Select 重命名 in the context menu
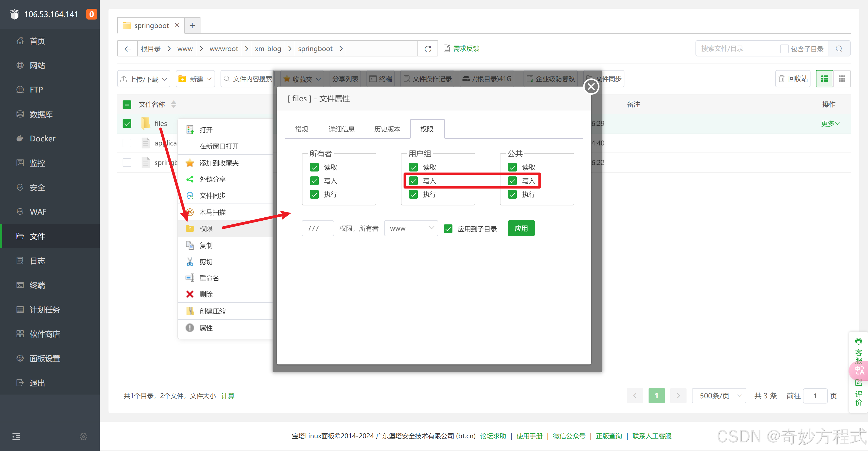 point(225,278)
